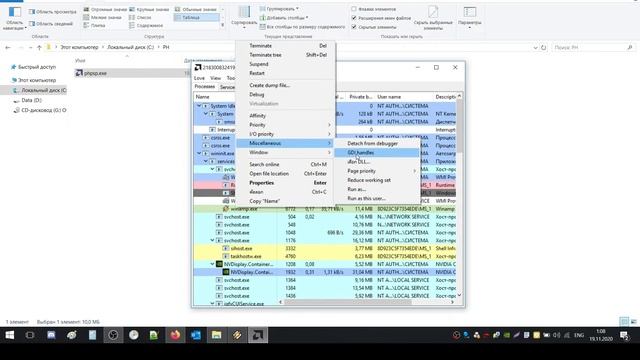Go back with Explorer's back arrow

tap(8, 47)
